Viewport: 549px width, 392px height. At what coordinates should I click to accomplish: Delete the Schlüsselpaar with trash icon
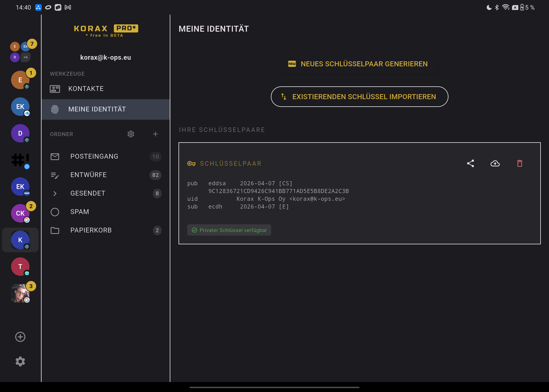pos(520,164)
